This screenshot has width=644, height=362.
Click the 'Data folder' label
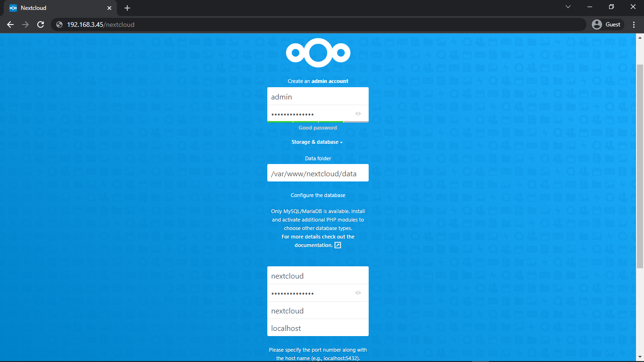318,158
